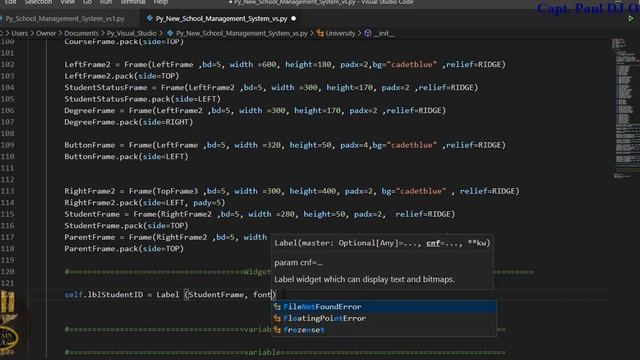The image size is (640, 360).
Task: Click the 'Label widget which can display' description
Action: [x=364, y=280]
